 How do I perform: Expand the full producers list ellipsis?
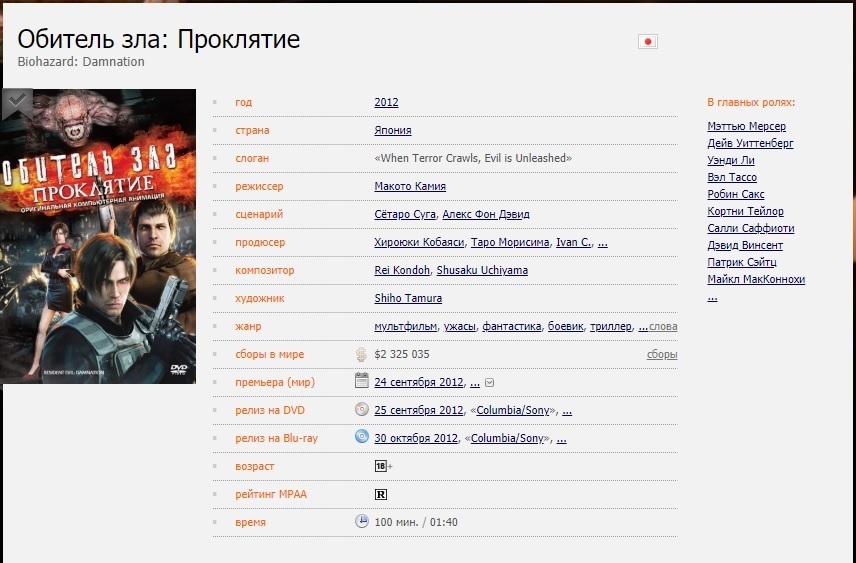[x=602, y=243]
